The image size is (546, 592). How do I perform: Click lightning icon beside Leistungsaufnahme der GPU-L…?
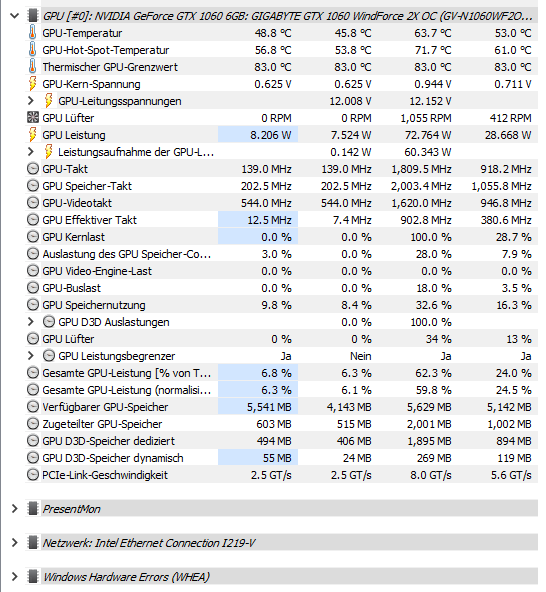49,152
